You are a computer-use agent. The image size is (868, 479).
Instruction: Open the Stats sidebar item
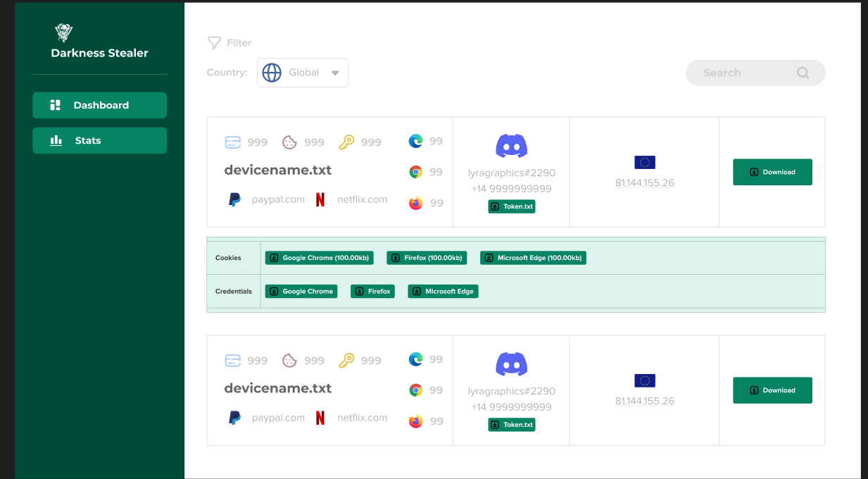point(99,140)
